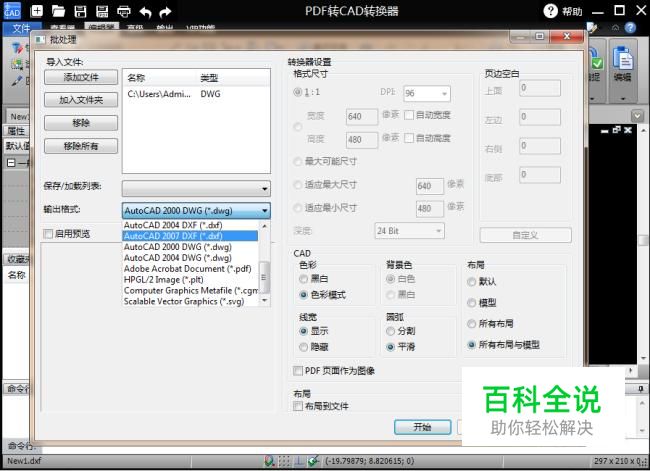Click the Redo arrow icon

pos(165,12)
